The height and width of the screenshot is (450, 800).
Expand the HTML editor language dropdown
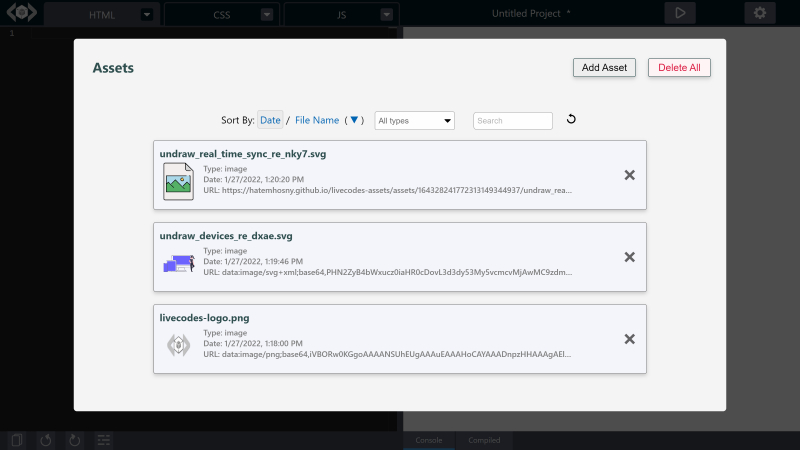147,15
